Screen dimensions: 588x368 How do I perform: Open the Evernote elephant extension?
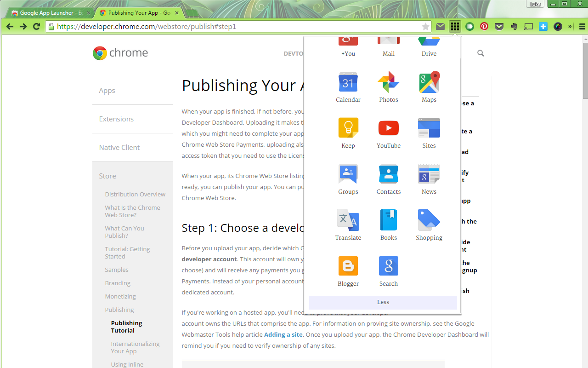pos(514,27)
